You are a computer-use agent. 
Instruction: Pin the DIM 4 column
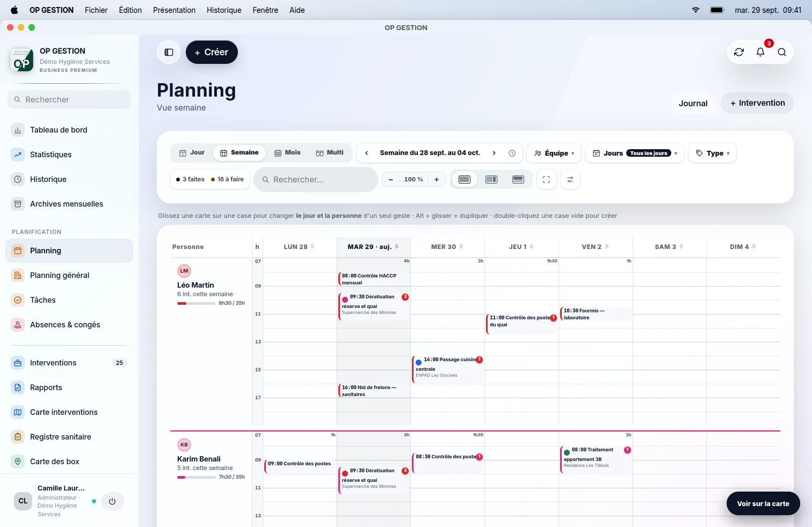(x=754, y=247)
